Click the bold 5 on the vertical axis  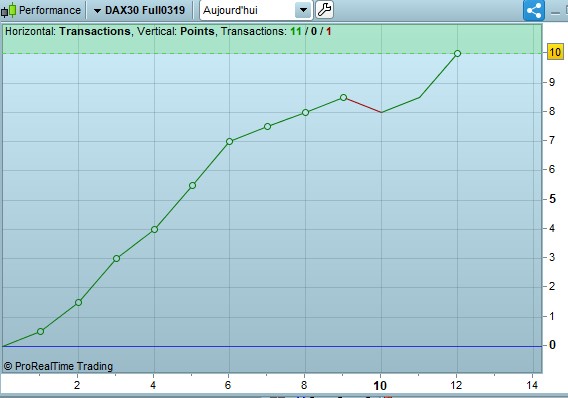click(x=552, y=199)
